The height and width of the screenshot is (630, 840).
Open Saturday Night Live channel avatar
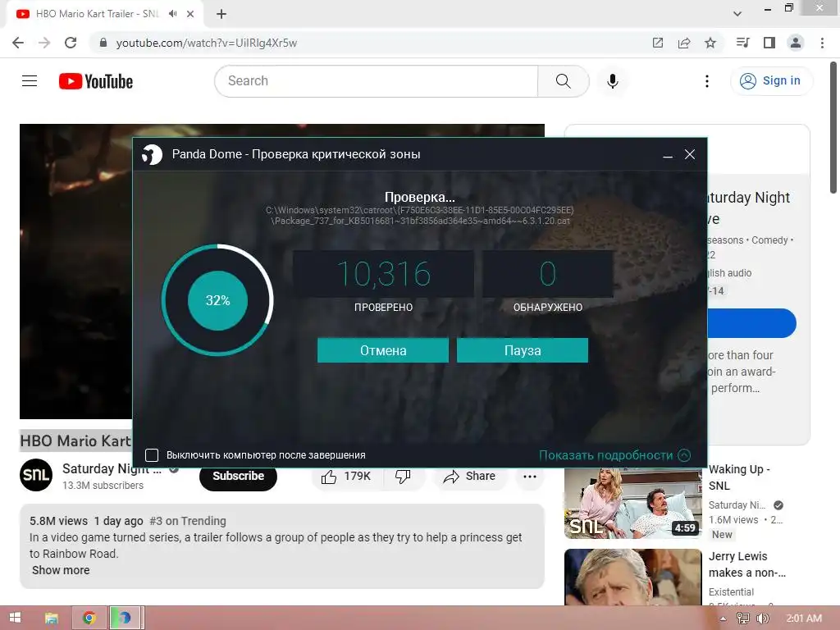[x=36, y=475]
